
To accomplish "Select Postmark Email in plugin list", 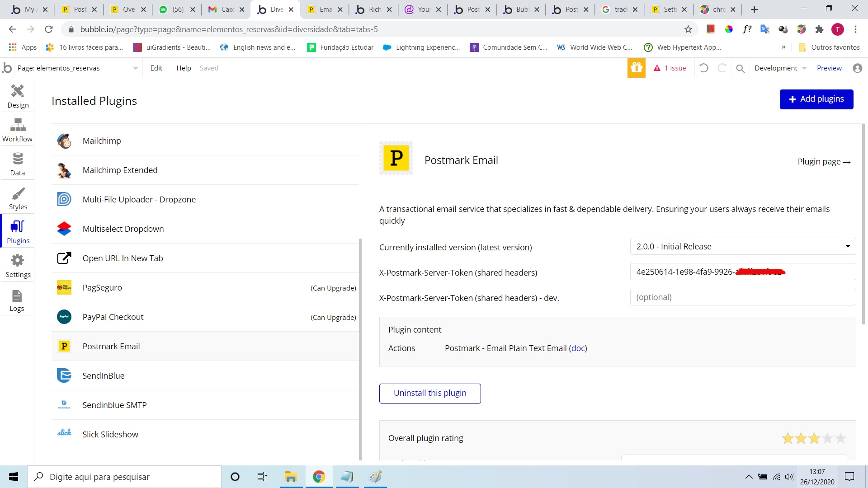I will pos(205,346).
